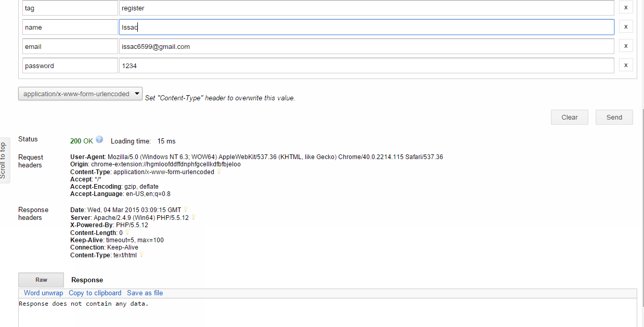Viewport: 644px width, 327px height.
Task: Focus the name key field
Action: [x=70, y=27]
